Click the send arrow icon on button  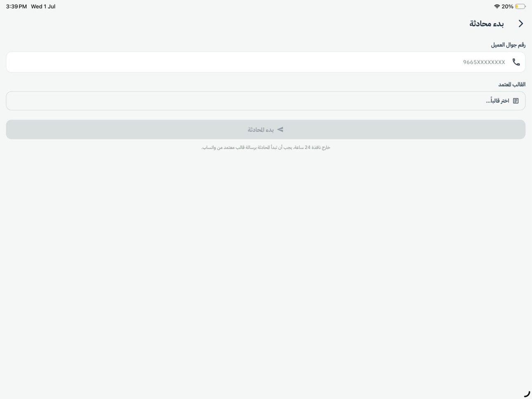280,129
